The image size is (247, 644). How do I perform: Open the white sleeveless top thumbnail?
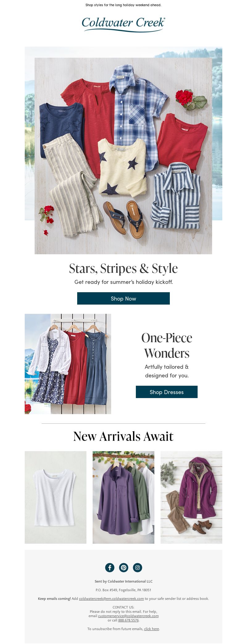click(56, 497)
